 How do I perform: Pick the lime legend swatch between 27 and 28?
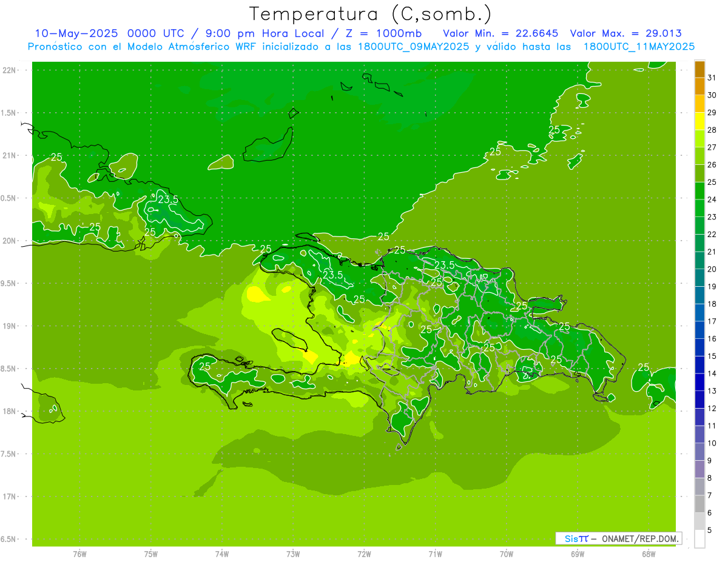point(699,139)
